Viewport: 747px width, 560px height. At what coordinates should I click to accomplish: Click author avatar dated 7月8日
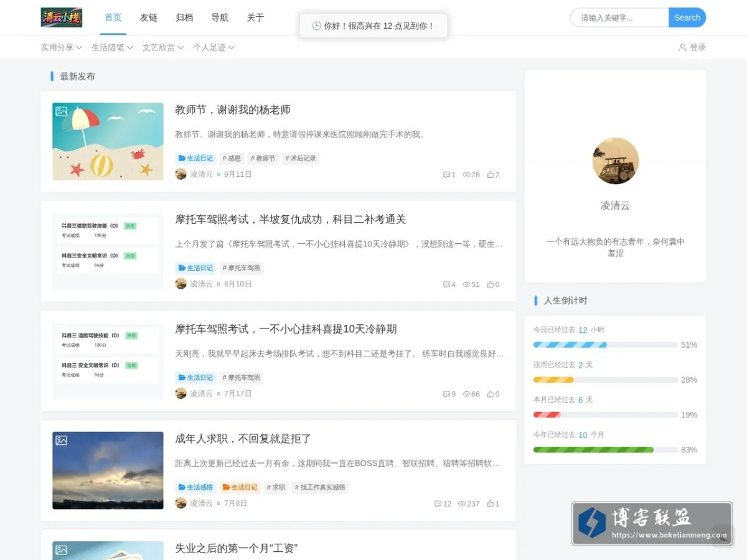click(181, 503)
